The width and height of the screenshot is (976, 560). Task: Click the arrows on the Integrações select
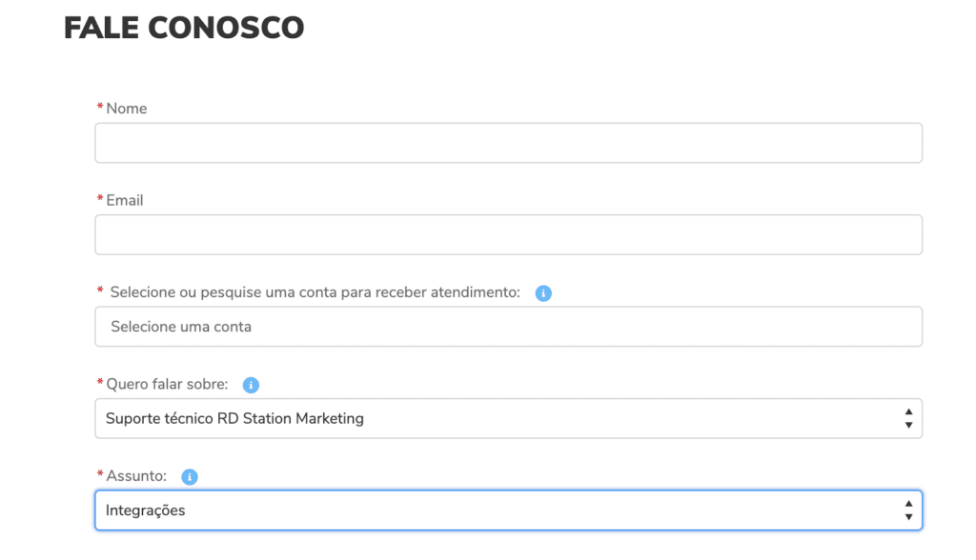point(907,510)
